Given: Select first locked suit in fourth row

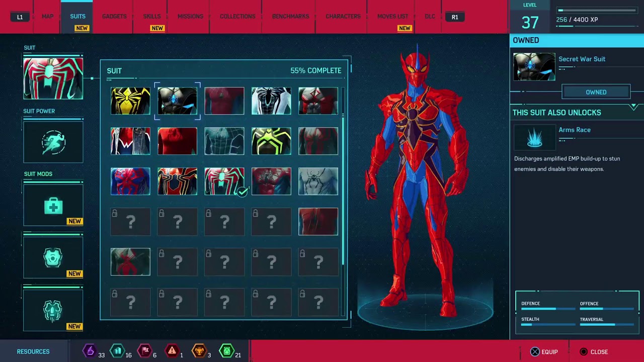Looking at the screenshot, I should coord(130,221).
